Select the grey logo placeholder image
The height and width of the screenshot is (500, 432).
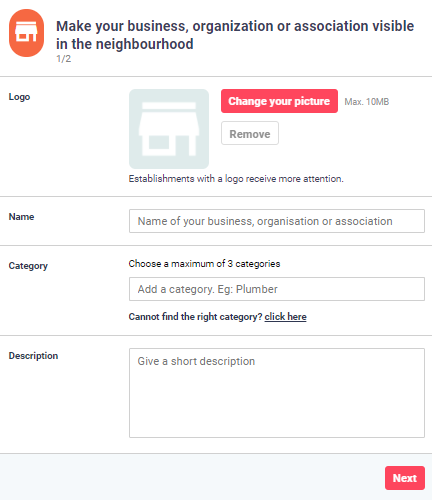(x=169, y=129)
